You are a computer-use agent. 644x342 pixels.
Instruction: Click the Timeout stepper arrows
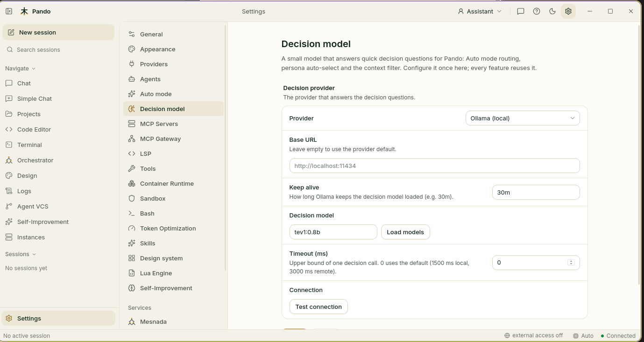click(x=571, y=263)
